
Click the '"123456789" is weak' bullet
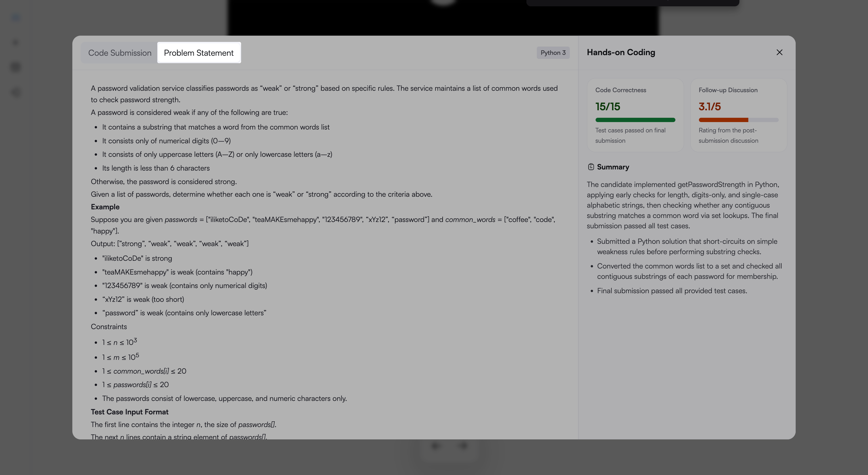[184, 285]
